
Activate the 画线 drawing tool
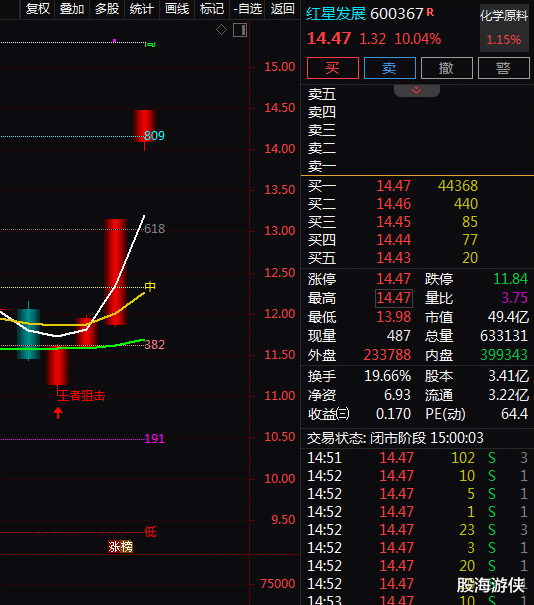pyautogui.click(x=177, y=8)
